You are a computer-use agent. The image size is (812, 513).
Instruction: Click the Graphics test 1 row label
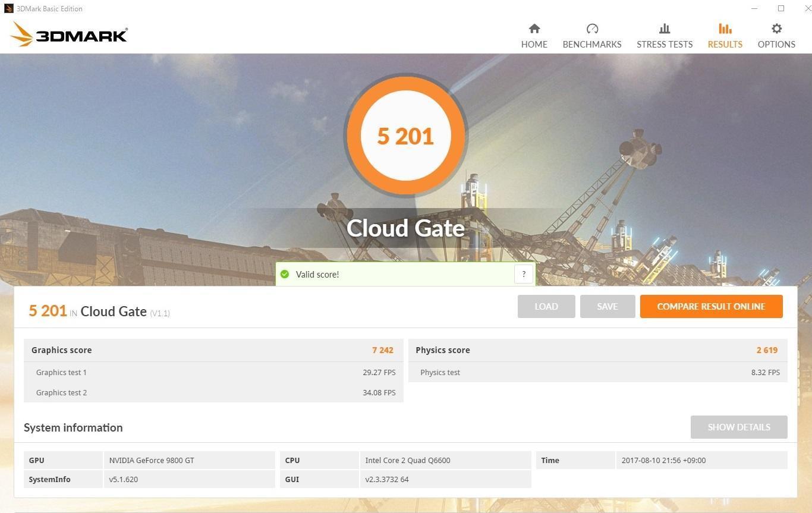click(61, 373)
